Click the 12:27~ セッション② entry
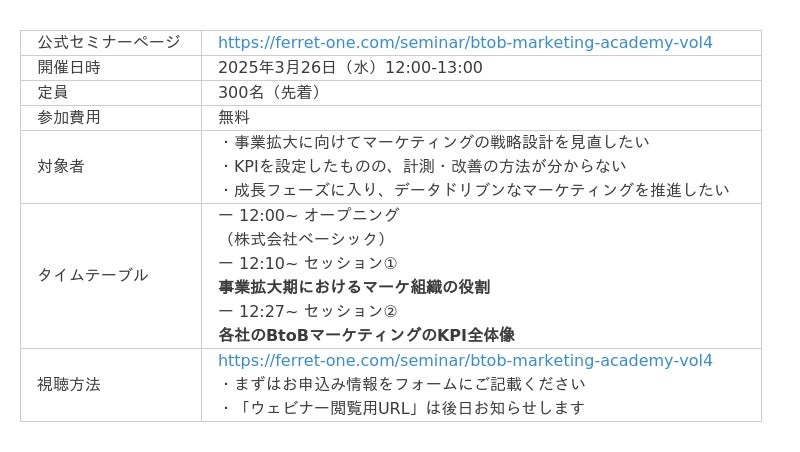Screen dimensions: 800x452 tap(308, 311)
